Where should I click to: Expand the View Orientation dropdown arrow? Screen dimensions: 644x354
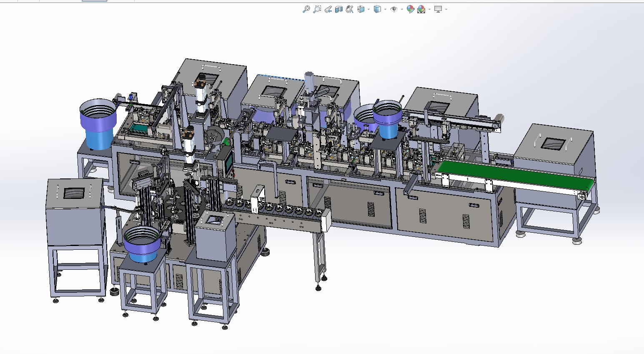click(368, 9)
